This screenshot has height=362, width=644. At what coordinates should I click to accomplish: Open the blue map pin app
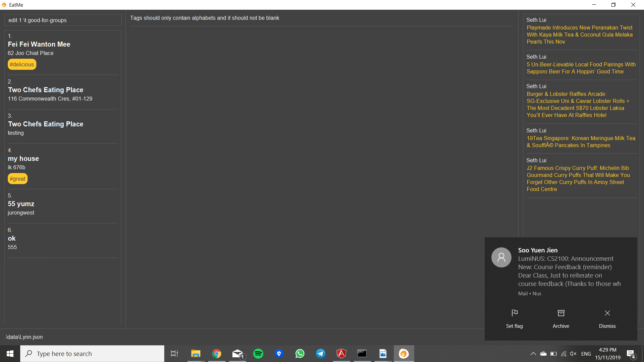(x=279, y=354)
